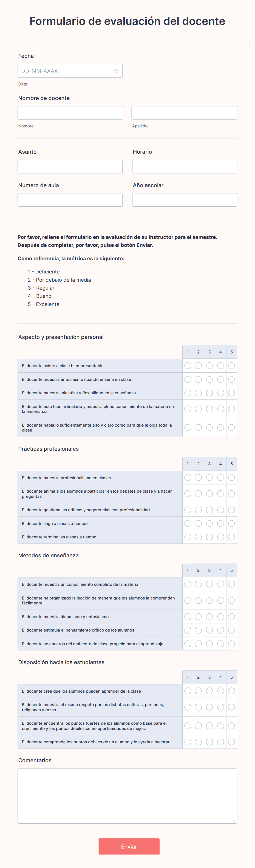Rate 5 for 'asiste a clase bien presentable'
255x868 pixels.
pyautogui.click(x=231, y=366)
